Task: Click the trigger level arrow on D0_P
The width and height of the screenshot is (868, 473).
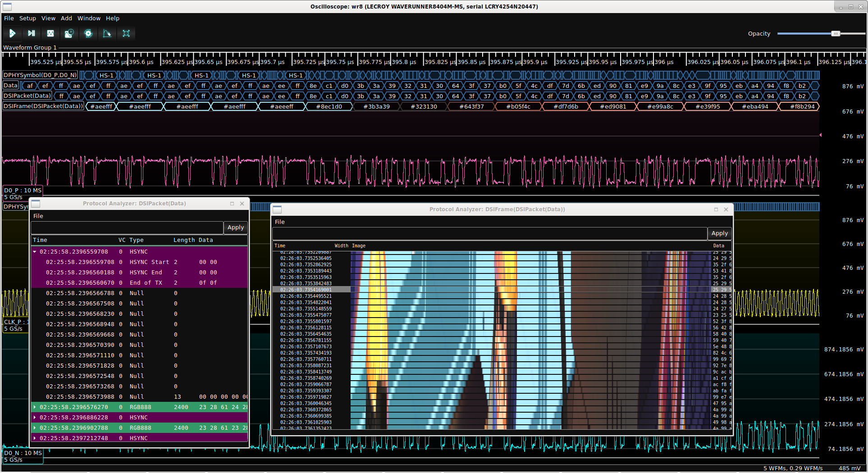Action: point(821,135)
